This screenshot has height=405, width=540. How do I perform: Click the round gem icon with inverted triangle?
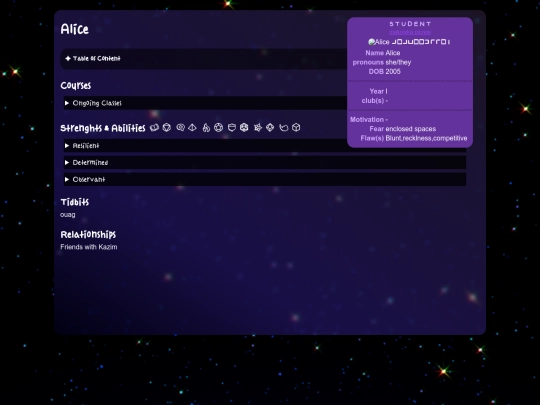pyautogui.click(x=167, y=128)
